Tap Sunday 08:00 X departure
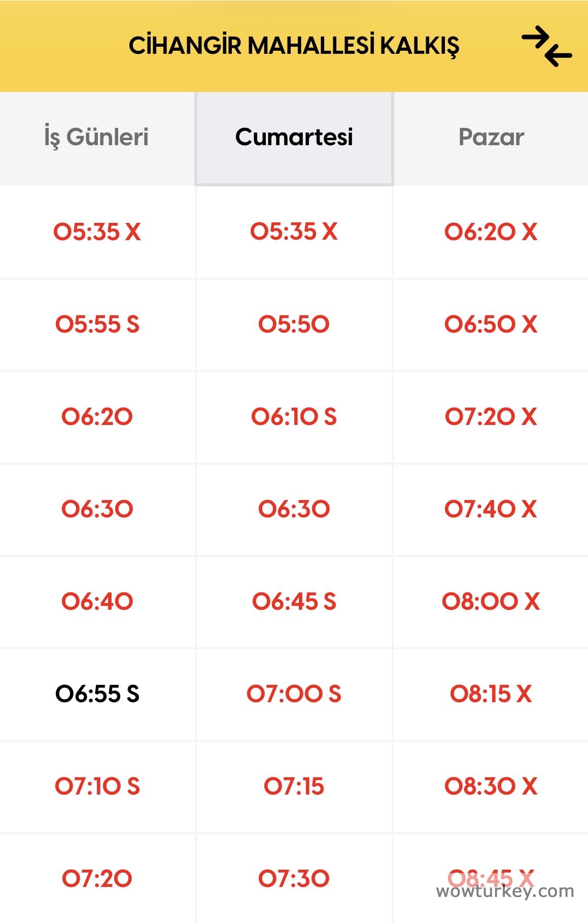This screenshot has height=923, width=588. [491, 602]
